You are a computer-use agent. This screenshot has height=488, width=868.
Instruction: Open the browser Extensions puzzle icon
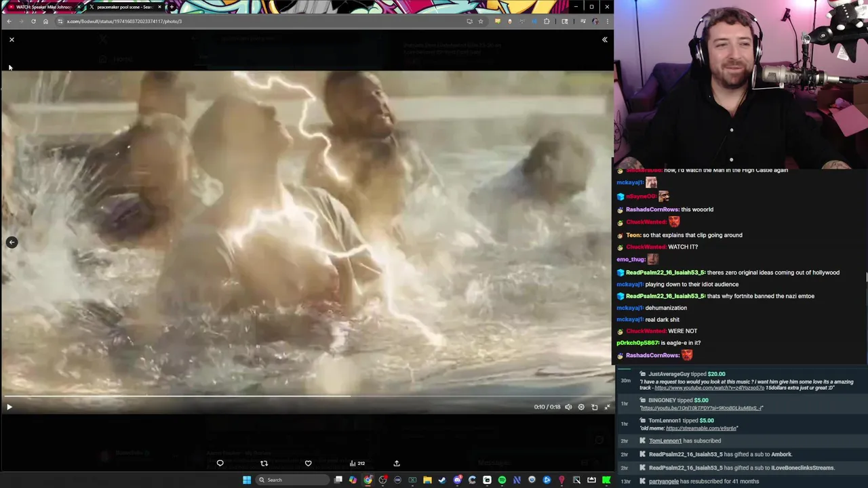[547, 21]
